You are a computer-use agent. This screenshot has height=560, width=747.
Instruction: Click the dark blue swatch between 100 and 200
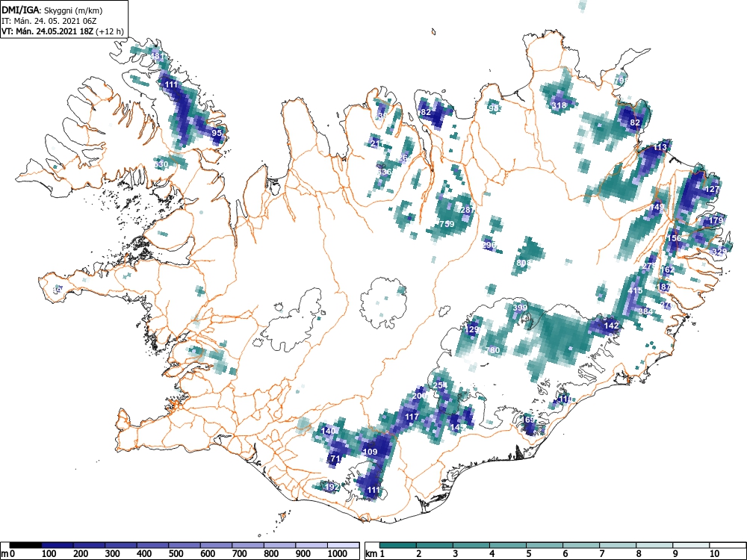[x=58, y=545]
